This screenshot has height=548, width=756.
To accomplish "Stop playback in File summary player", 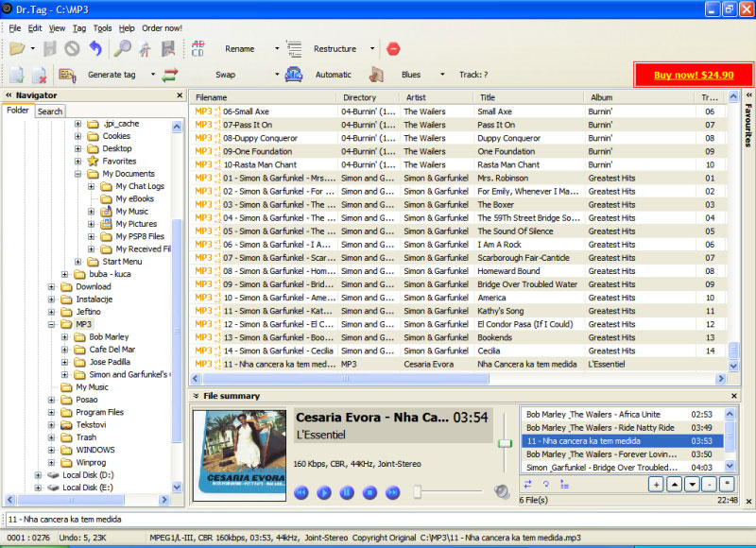I will pyautogui.click(x=369, y=492).
